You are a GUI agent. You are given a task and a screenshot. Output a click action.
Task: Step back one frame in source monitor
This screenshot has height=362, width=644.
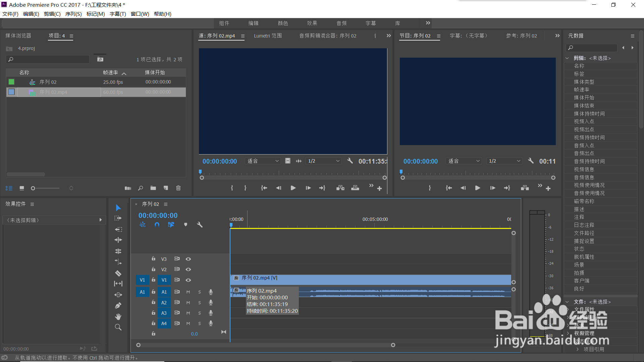278,188
